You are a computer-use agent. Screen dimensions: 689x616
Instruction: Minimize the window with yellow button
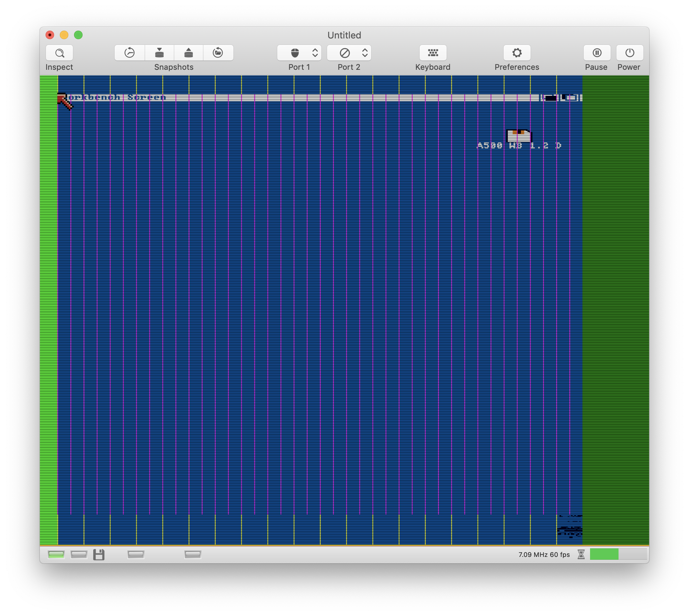64,35
